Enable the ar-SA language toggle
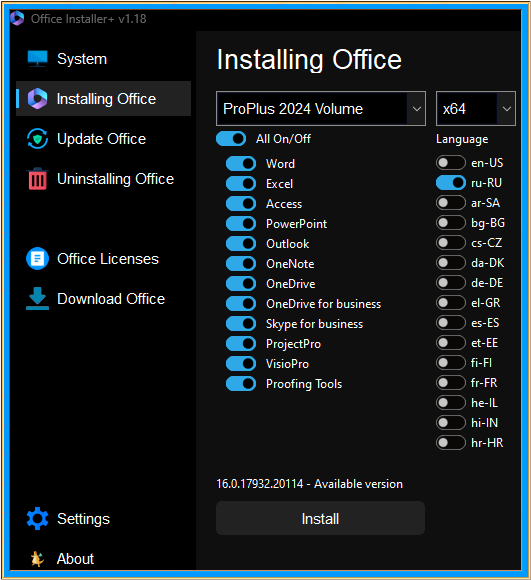The width and height of the screenshot is (531, 580). [451, 202]
